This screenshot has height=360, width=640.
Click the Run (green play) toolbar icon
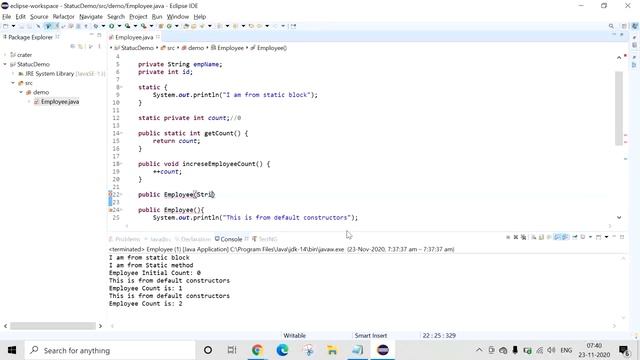(x=111, y=26)
